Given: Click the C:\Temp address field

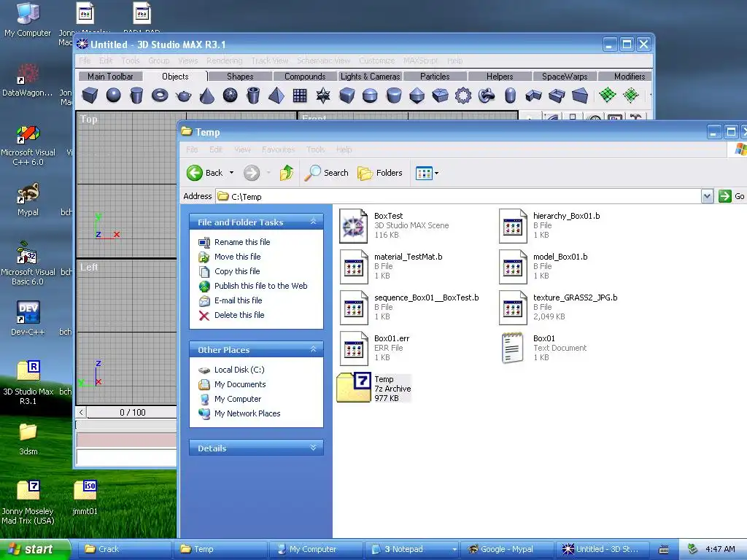Looking at the screenshot, I should (458, 196).
